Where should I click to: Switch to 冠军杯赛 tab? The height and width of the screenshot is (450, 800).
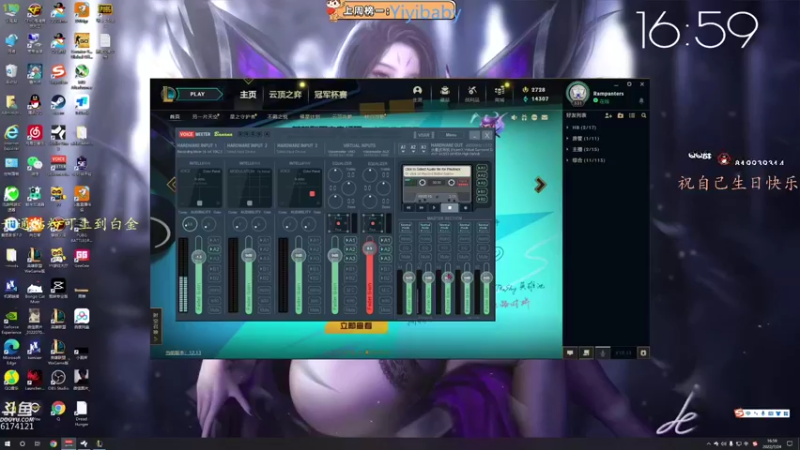(x=331, y=94)
